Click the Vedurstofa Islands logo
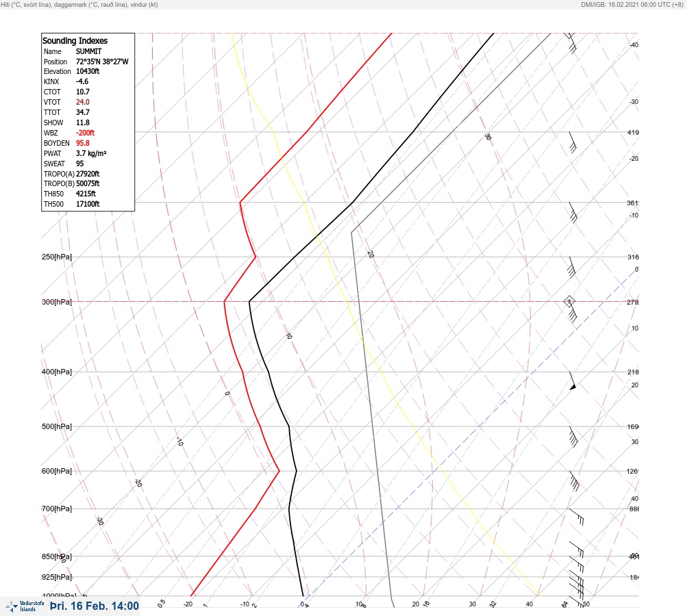The height and width of the screenshot is (616, 687). (25, 606)
